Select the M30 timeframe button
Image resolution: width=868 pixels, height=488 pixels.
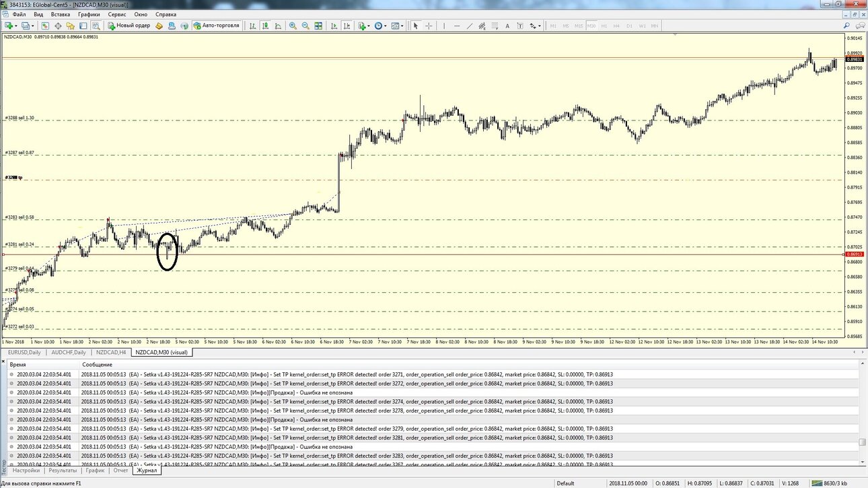(x=591, y=26)
